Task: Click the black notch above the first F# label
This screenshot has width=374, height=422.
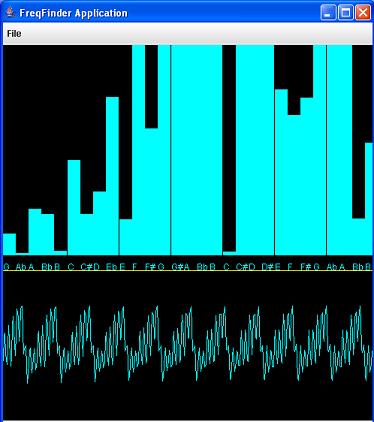Action: [x=151, y=86]
